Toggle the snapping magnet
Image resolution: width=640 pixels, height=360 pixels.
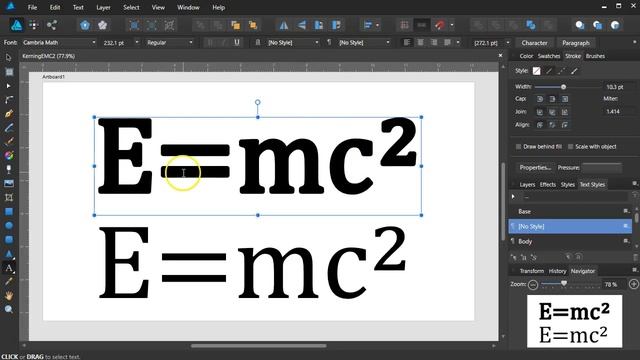440,25
